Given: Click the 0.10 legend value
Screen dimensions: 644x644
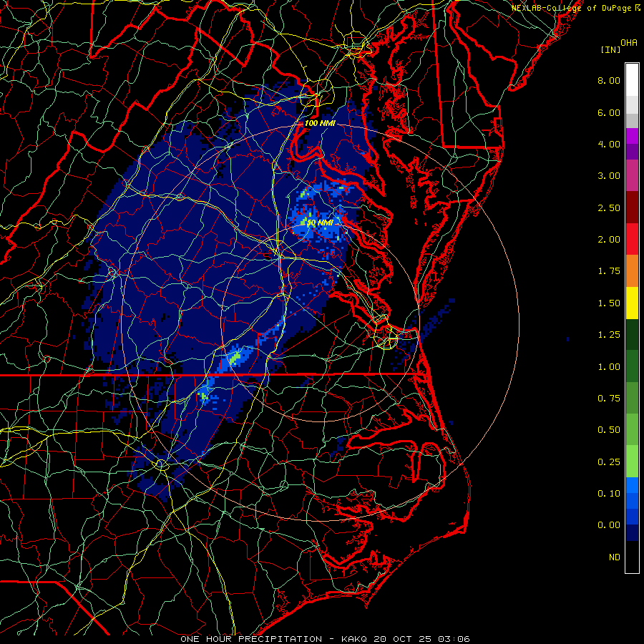Looking at the screenshot, I should click(609, 494).
